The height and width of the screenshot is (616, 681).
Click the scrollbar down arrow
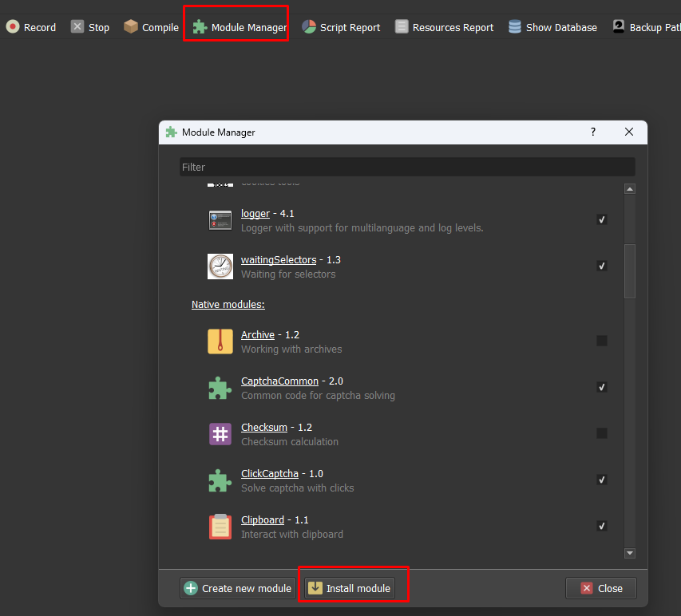point(630,553)
